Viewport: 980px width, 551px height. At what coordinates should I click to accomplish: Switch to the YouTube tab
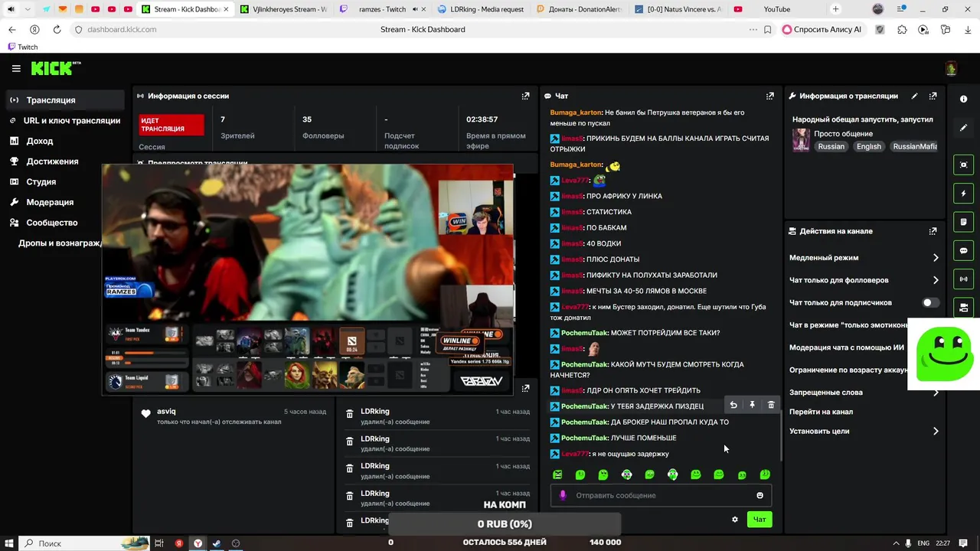point(776,9)
